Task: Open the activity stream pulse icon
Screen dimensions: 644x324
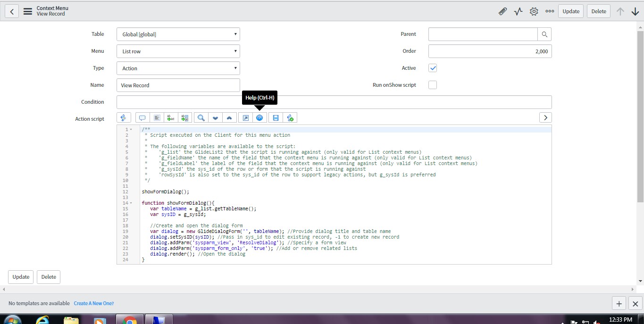Action: click(x=519, y=11)
